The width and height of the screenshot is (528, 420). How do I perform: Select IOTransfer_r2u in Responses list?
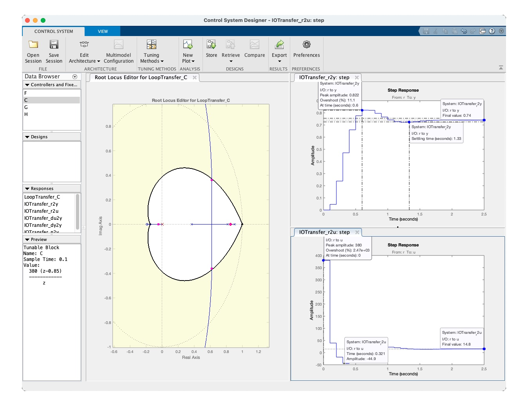[49, 211]
